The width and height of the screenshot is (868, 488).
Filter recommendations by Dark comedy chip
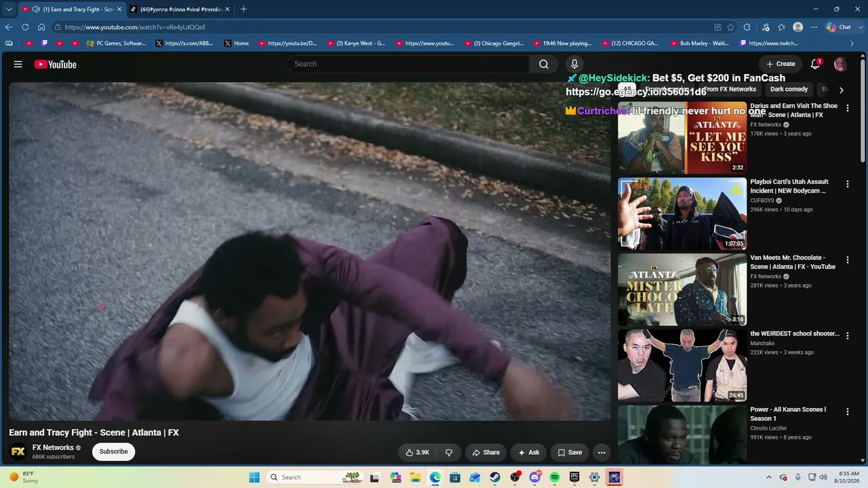[789, 89]
